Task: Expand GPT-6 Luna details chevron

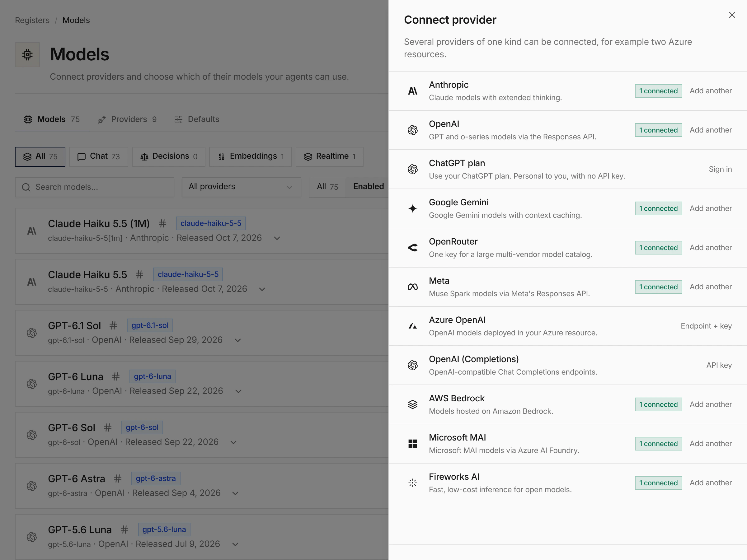Action: point(238,391)
